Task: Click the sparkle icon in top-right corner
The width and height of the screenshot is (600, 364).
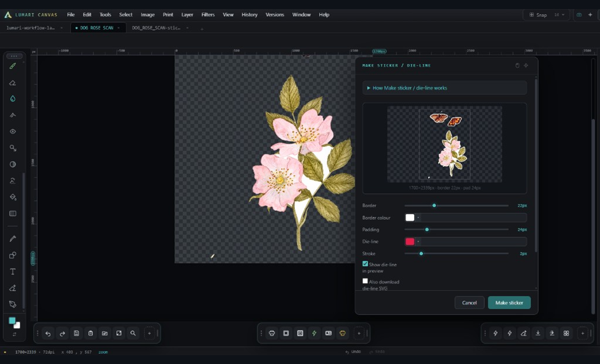Action: tap(590, 15)
